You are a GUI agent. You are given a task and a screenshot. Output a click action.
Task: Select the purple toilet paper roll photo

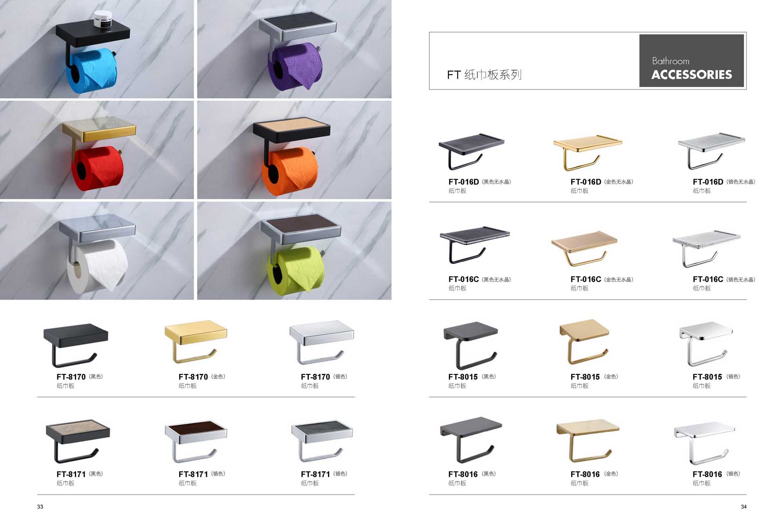(x=294, y=49)
